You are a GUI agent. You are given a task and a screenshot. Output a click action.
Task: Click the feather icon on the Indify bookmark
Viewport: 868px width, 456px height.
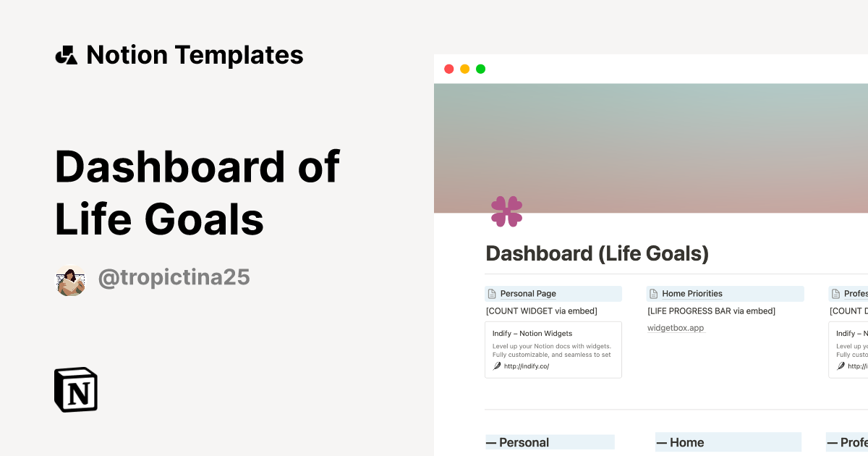[x=497, y=366]
